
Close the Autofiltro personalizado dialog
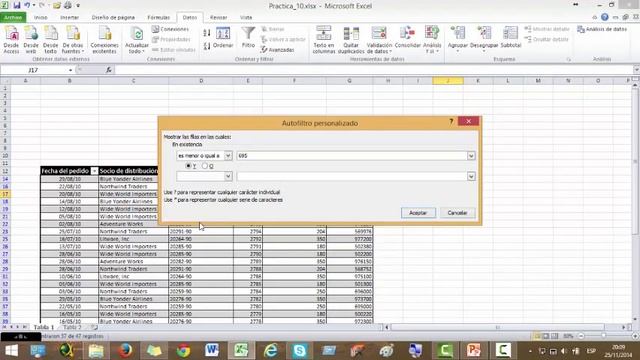[x=469, y=121]
